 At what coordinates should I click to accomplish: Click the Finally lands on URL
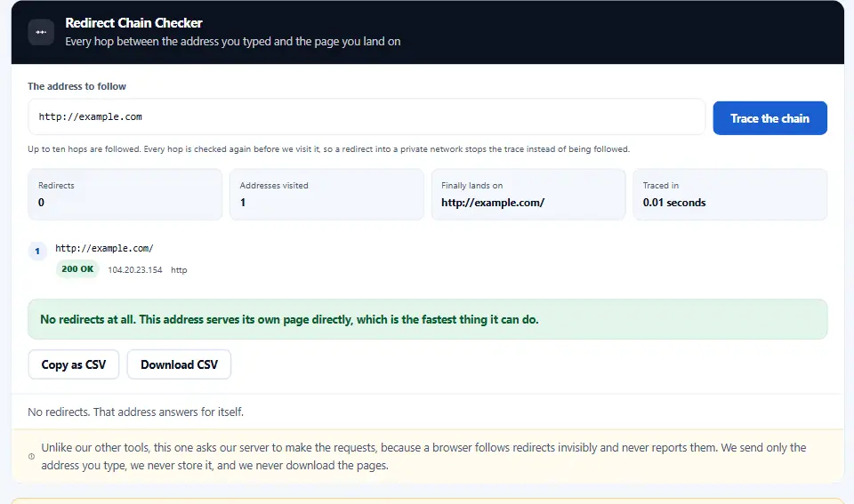click(493, 203)
